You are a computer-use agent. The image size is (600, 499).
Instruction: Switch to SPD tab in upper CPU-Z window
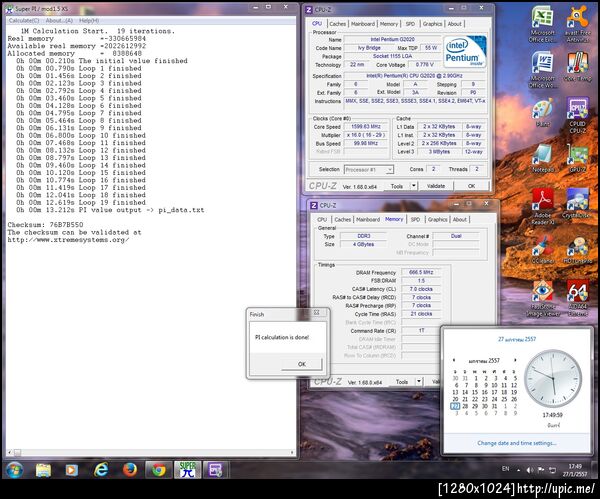(410, 24)
